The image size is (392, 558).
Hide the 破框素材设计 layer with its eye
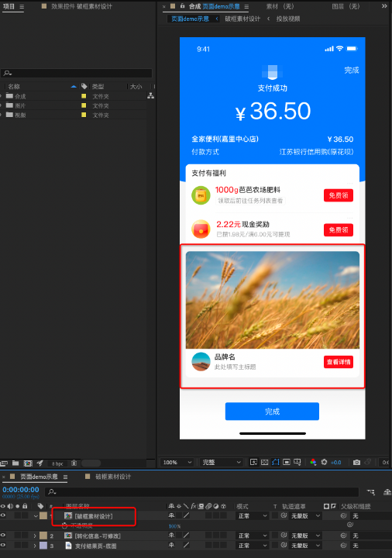tap(3, 515)
